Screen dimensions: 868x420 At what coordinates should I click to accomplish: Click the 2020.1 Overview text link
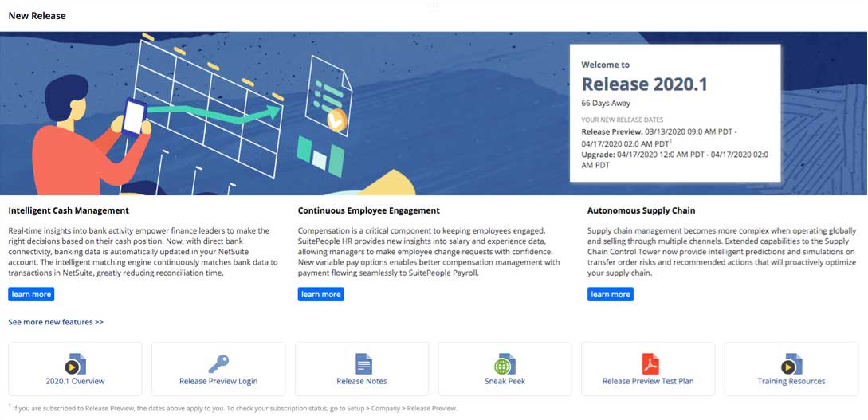pos(75,381)
